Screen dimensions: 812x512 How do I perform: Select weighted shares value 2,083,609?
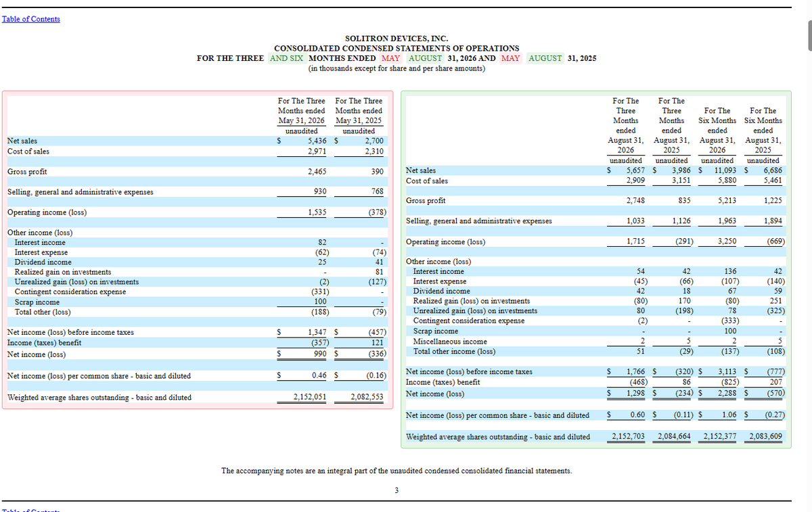coord(766,436)
